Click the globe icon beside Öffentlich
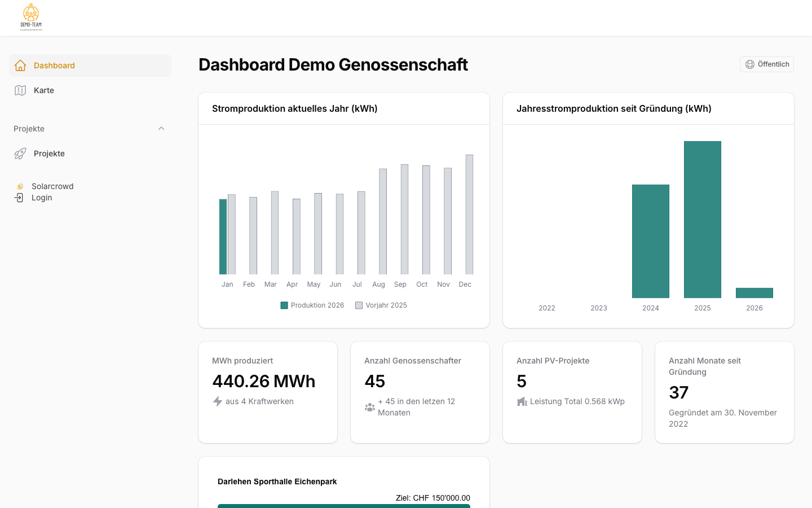Viewport: 812px width, 508px height. (x=749, y=64)
